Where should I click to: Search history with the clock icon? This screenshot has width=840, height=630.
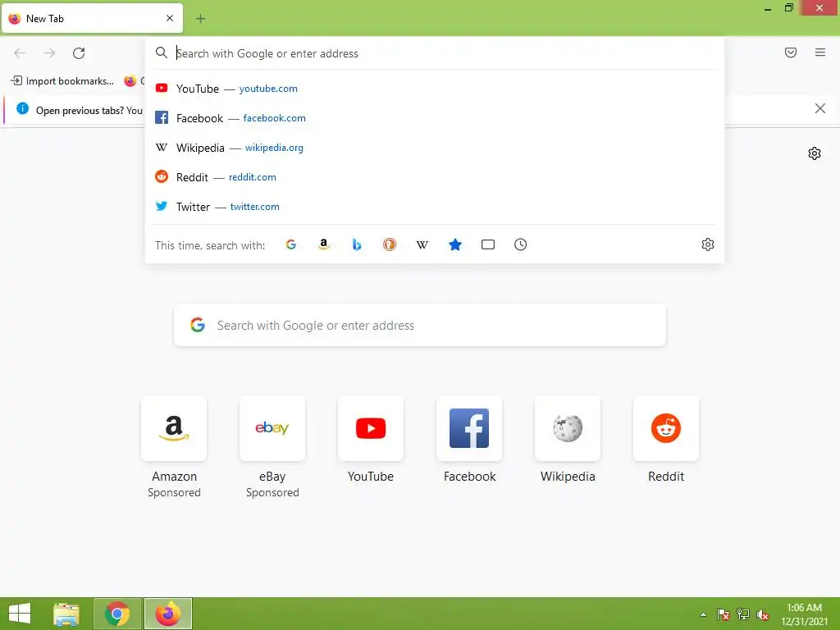[521, 244]
